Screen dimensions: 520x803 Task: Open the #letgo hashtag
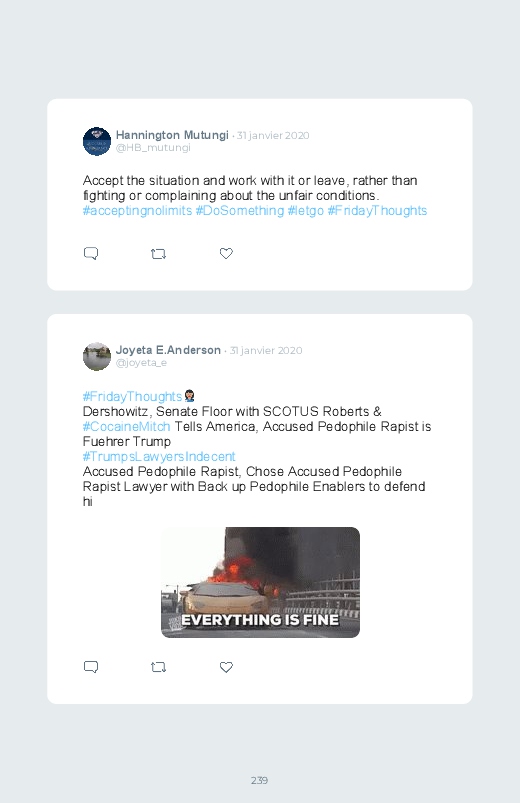306,210
